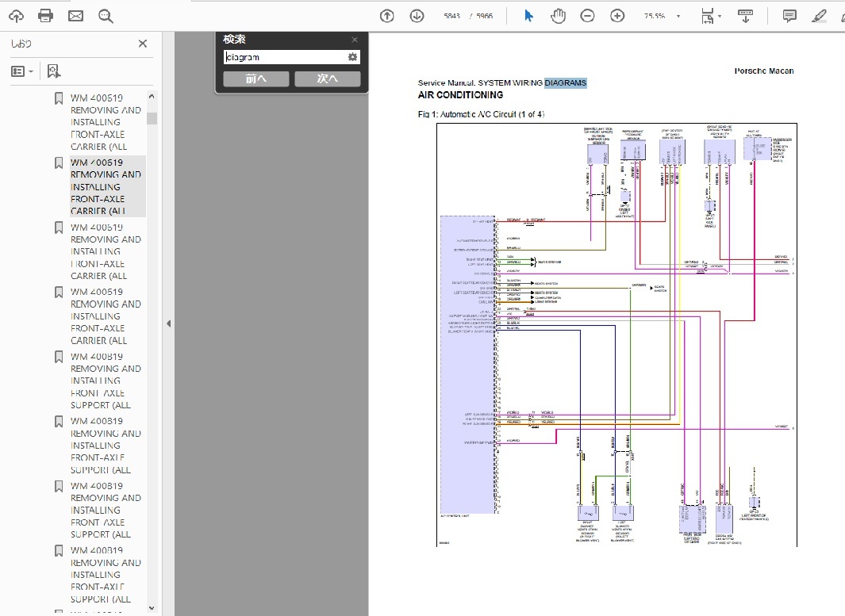The image size is (845, 616).
Task: Zoom out with minus icon
Action: pos(587,16)
